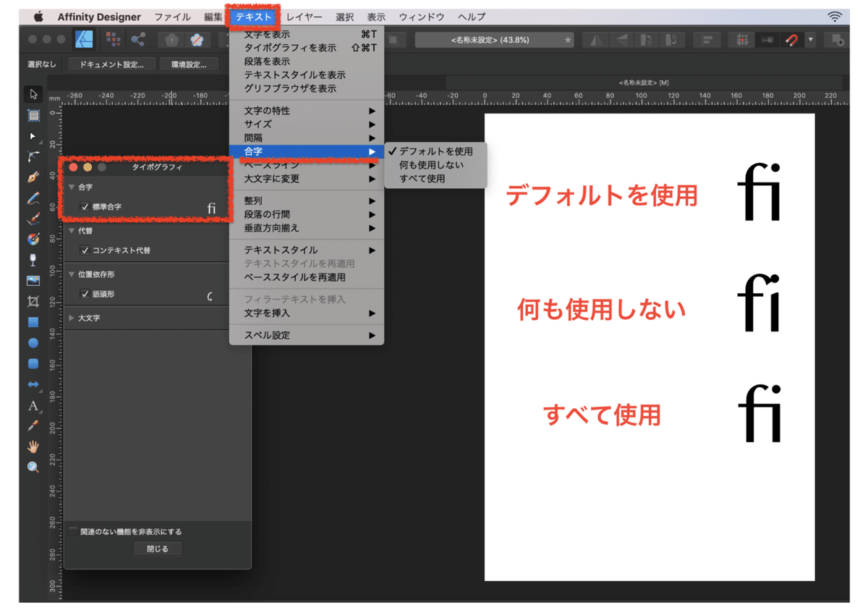Select the View hand tool

click(33, 447)
